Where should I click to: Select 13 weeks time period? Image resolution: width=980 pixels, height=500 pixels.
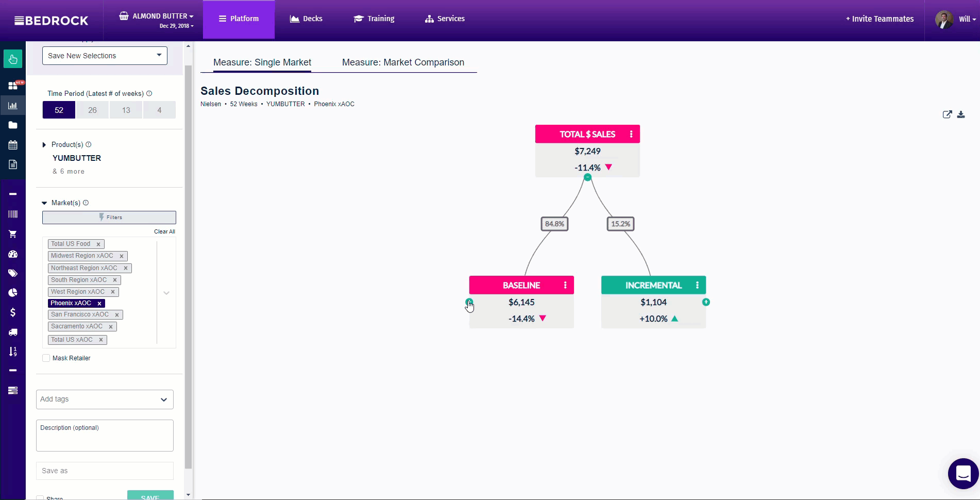[x=126, y=110]
